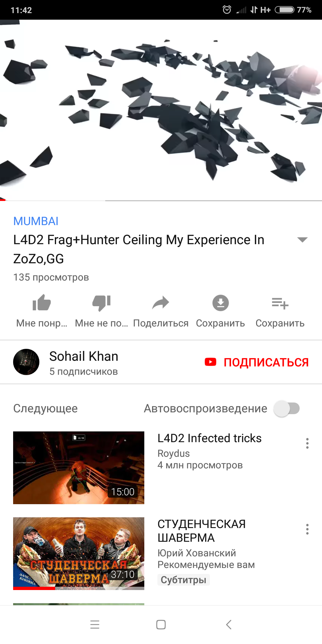Tap the thumbs-down dislike icon
The width and height of the screenshot is (322, 644).
pos(101,303)
